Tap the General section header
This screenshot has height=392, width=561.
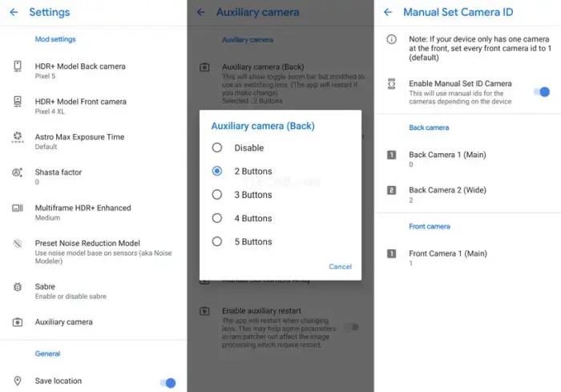(x=47, y=354)
